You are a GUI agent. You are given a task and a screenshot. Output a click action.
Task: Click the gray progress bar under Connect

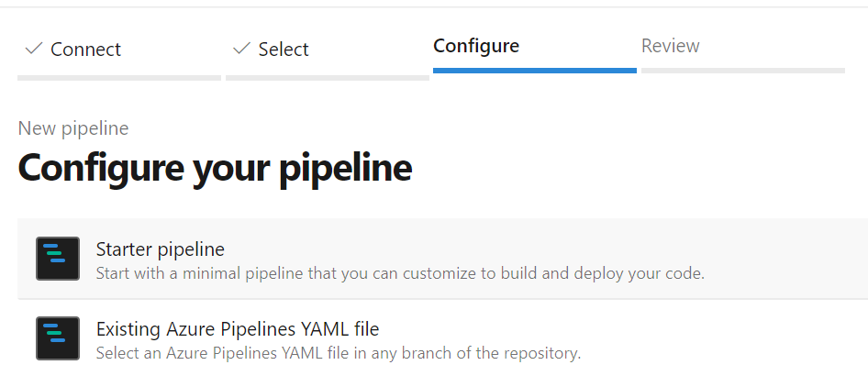(x=119, y=78)
